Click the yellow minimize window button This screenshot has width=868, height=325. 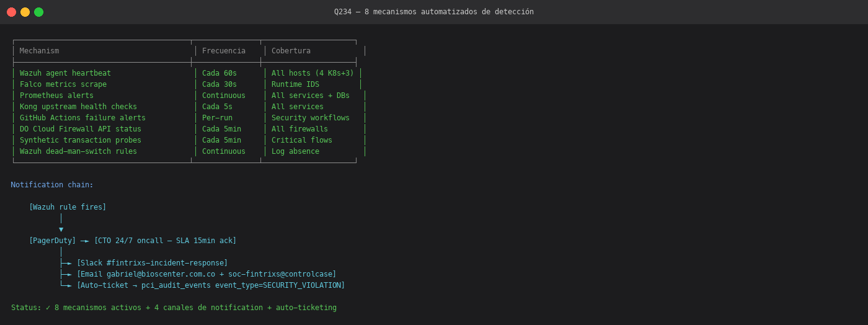25,12
